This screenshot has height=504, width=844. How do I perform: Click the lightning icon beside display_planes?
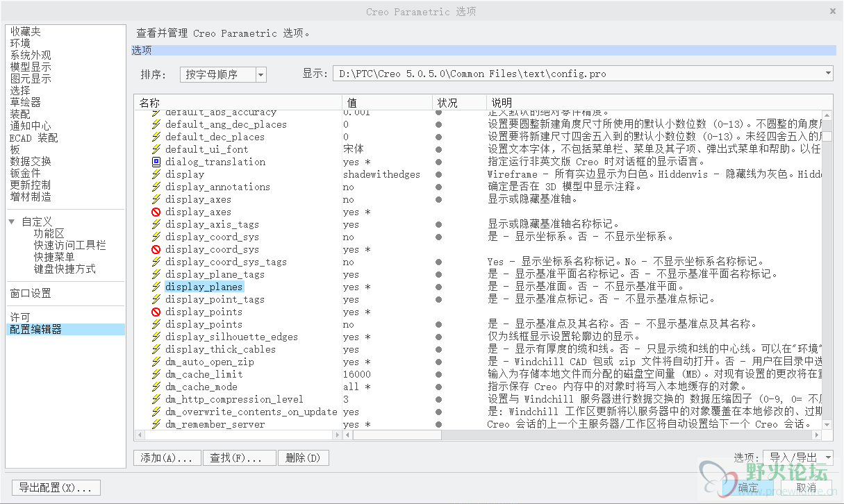156,287
